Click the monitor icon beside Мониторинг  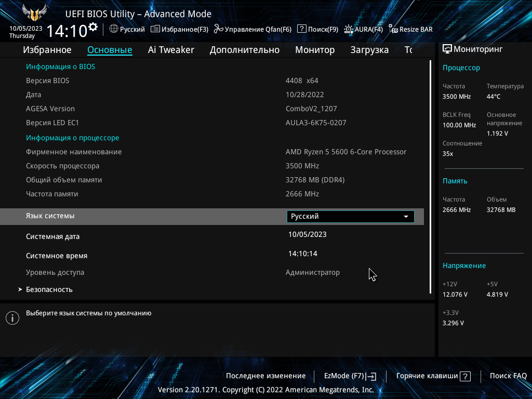click(447, 49)
